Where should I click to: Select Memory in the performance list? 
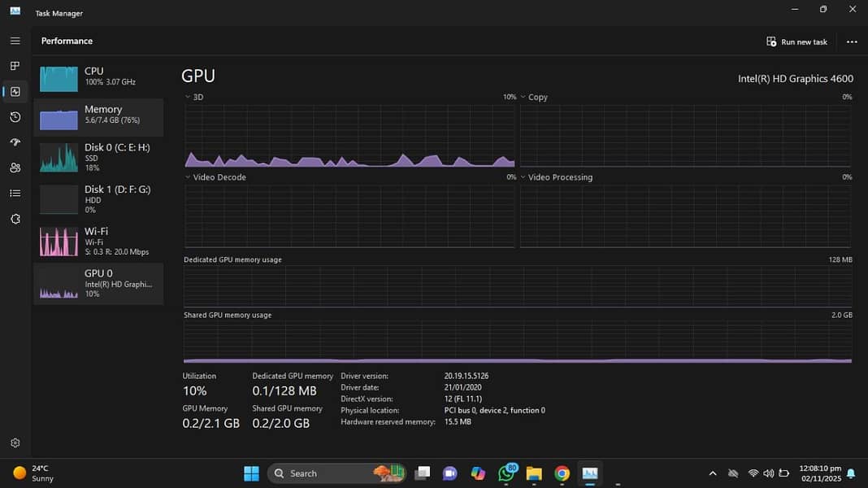[x=98, y=115]
